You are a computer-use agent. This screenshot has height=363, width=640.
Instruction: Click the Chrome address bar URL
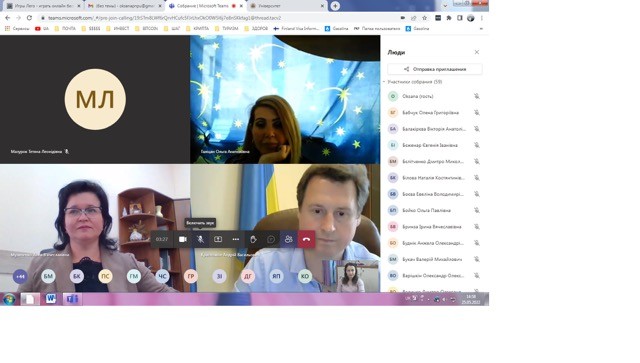point(164,18)
